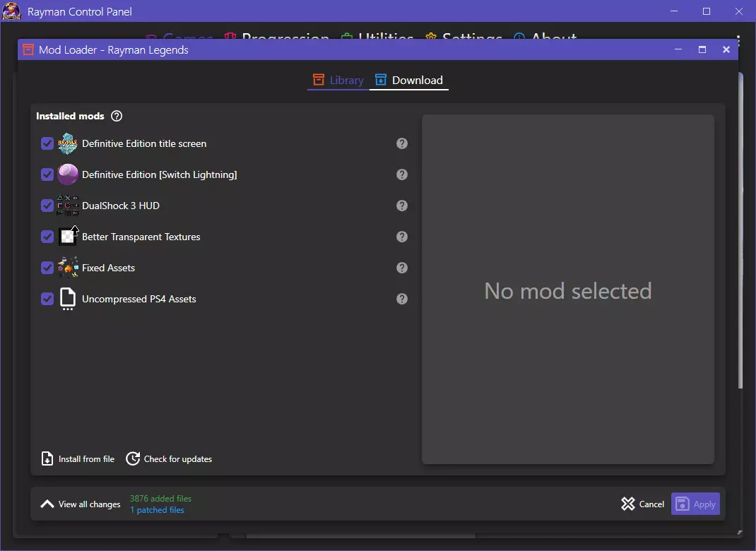Click Definitive Edition title screen thumbnail icon
Image resolution: width=756 pixels, height=551 pixels.
(x=68, y=143)
